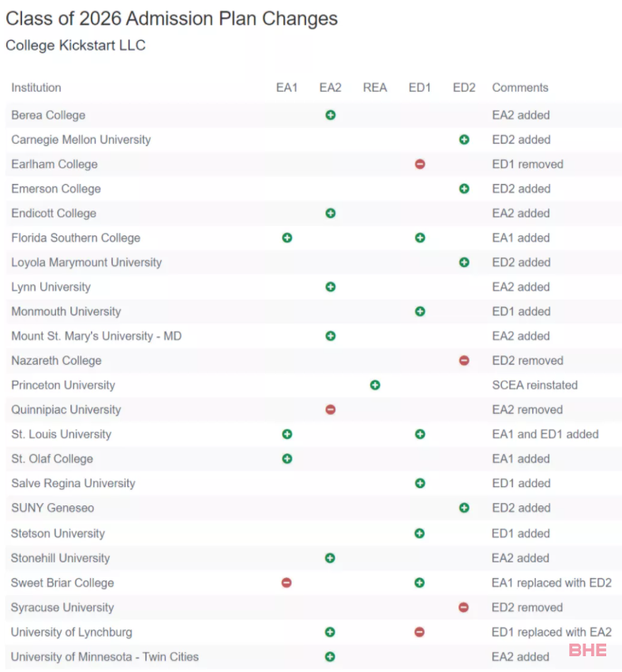Click Princeton University's REA green plus icon

click(x=375, y=385)
